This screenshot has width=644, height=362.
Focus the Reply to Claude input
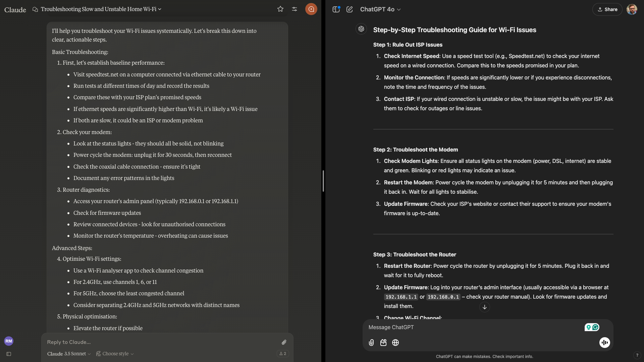tap(161, 342)
